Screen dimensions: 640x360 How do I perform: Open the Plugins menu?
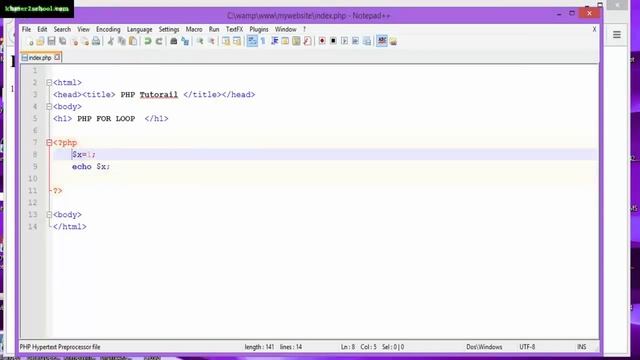pyautogui.click(x=259, y=29)
